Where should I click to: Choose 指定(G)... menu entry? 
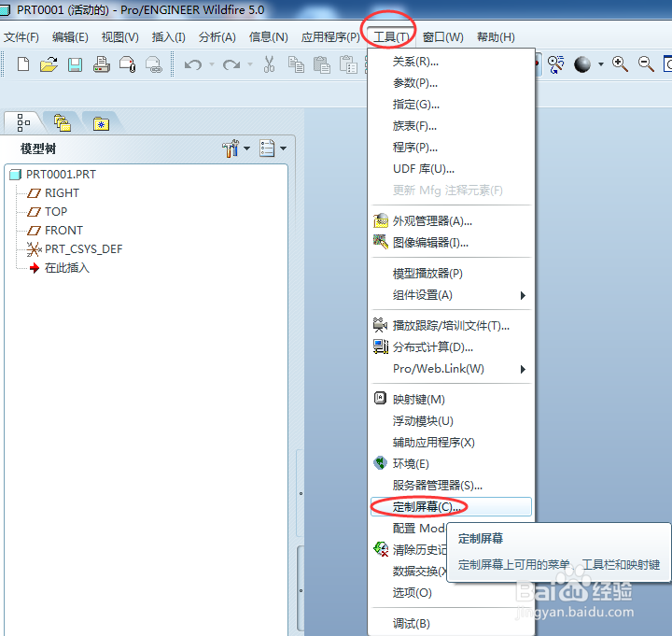tap(452, 105)
